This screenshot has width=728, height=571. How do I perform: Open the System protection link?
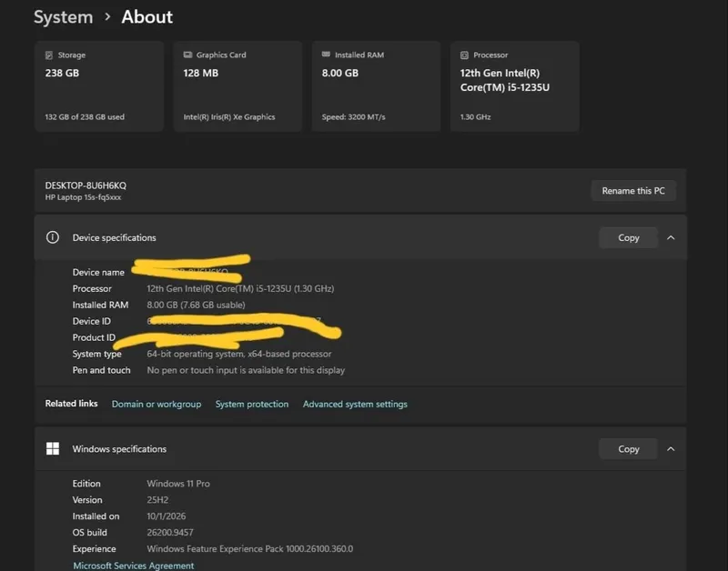pyautogui.click(x=252, y=404)
